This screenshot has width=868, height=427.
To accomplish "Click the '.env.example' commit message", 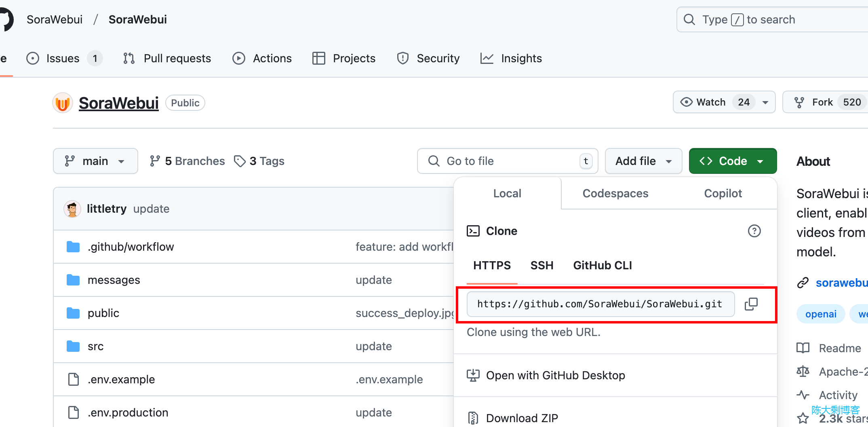I will 389,379.
